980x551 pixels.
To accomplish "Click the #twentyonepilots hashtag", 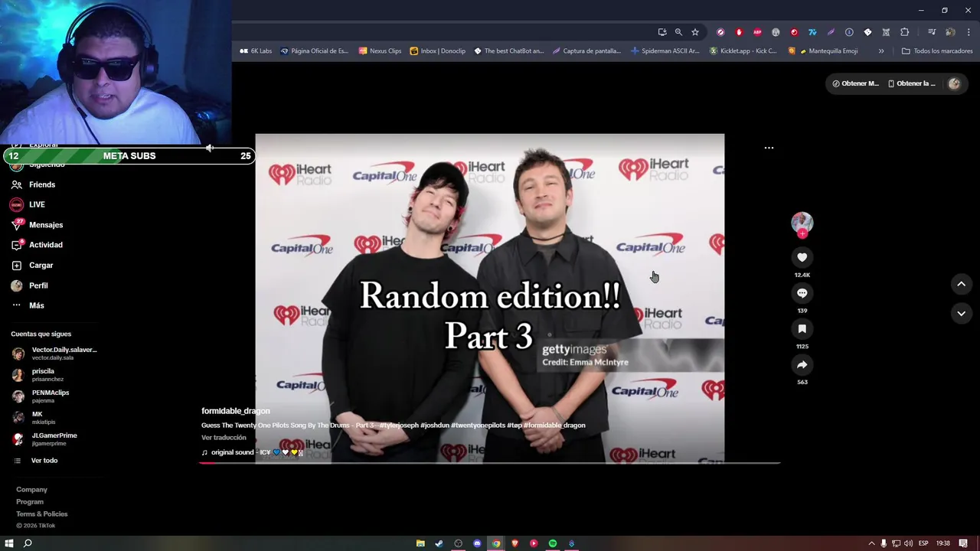I will [478, 425].
